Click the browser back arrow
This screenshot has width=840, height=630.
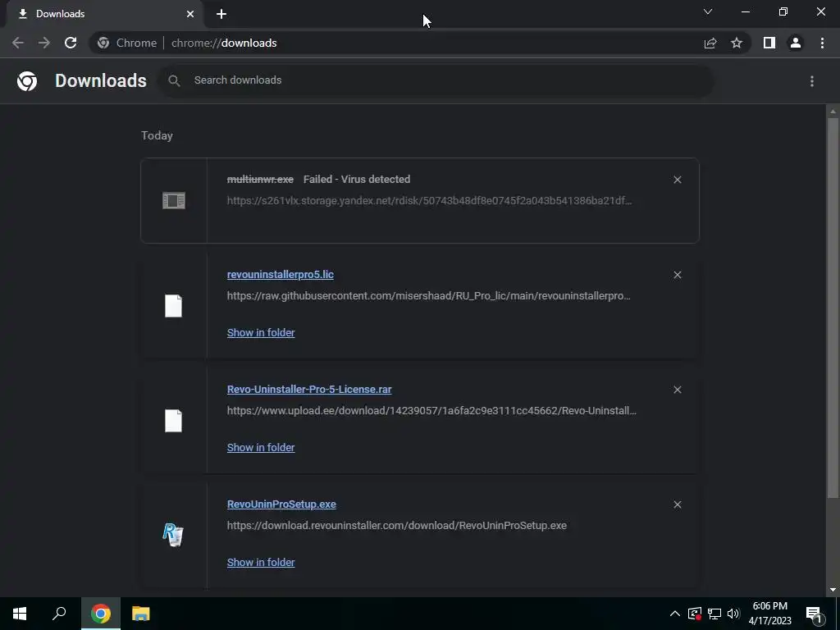pos(18,43)
